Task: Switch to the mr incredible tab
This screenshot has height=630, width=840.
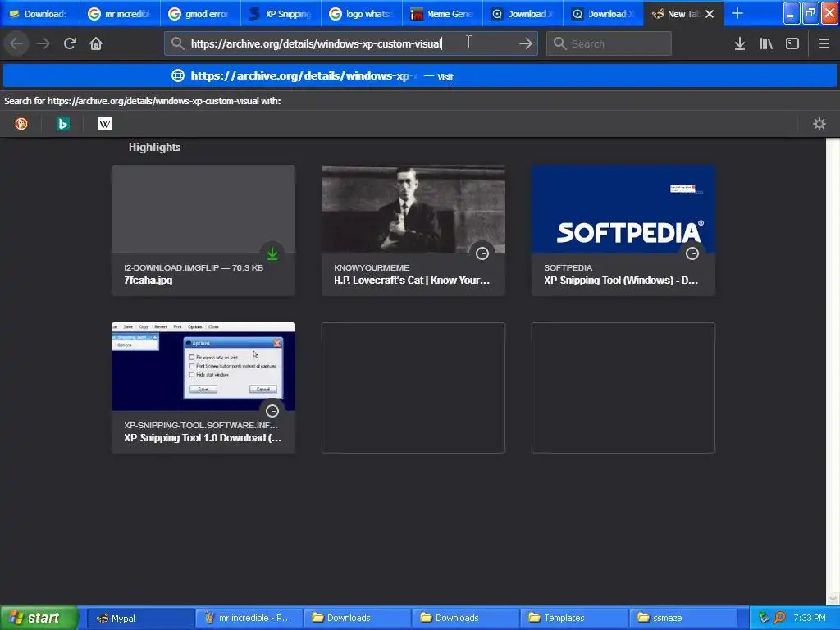Action: pyautogui.click(x=120, y=14)
